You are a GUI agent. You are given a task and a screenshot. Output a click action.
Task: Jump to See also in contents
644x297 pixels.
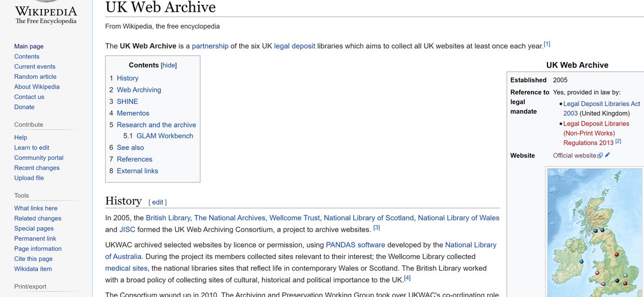click(x=130, y=148)
